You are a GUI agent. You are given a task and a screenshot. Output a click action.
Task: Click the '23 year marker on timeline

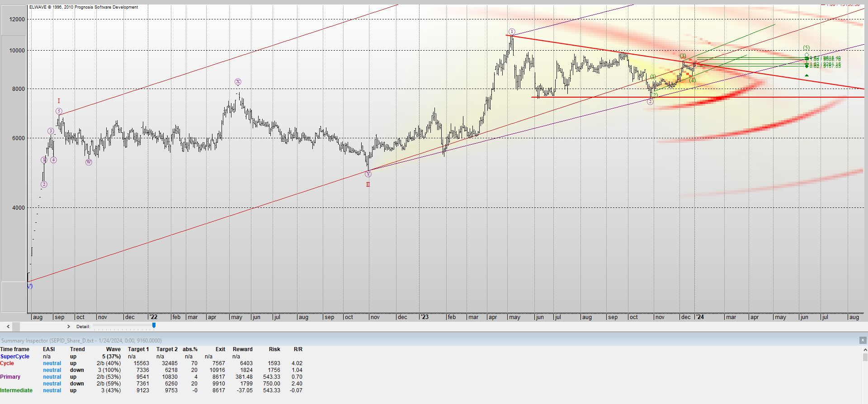click(x=424, y=317)
